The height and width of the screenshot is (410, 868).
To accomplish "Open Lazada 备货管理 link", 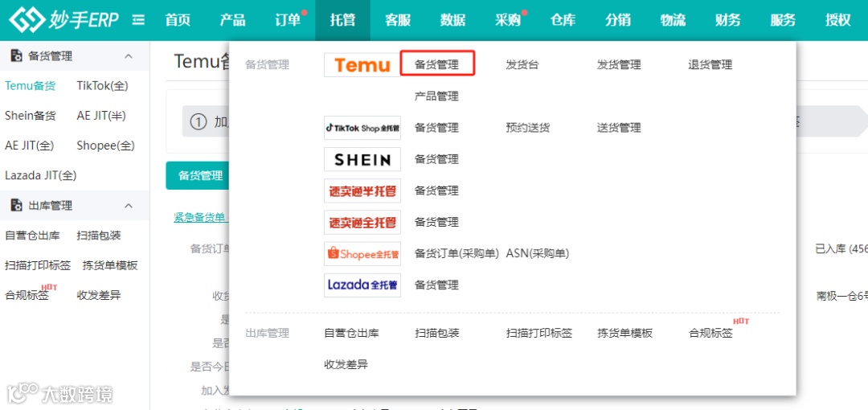I will 436,285.
